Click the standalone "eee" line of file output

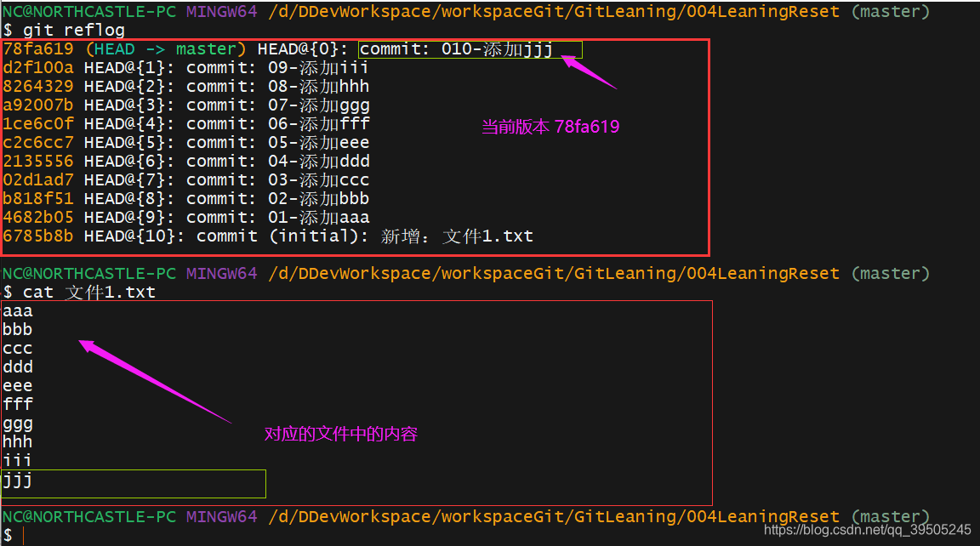18,386
